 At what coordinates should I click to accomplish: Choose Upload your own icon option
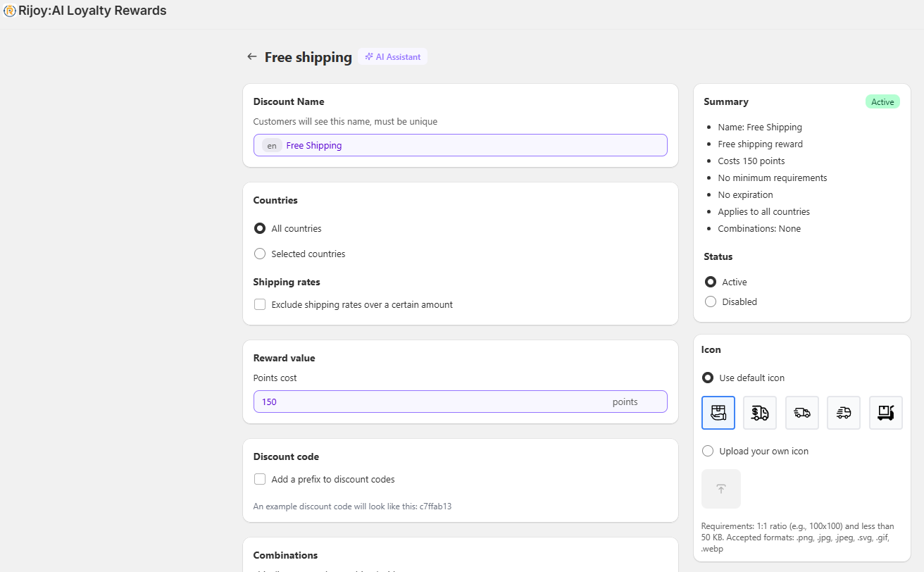point(707,451)
